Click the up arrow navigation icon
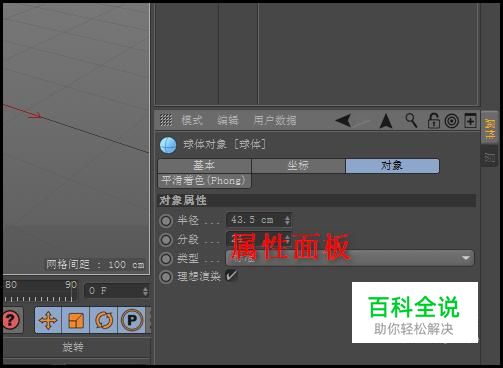The width and height of the screenshot is (503, 368). 386,121
